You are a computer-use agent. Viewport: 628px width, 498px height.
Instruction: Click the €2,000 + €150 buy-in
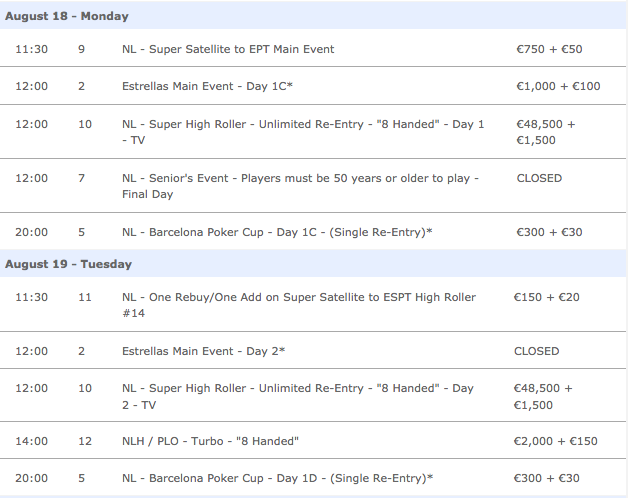(555, 442)
